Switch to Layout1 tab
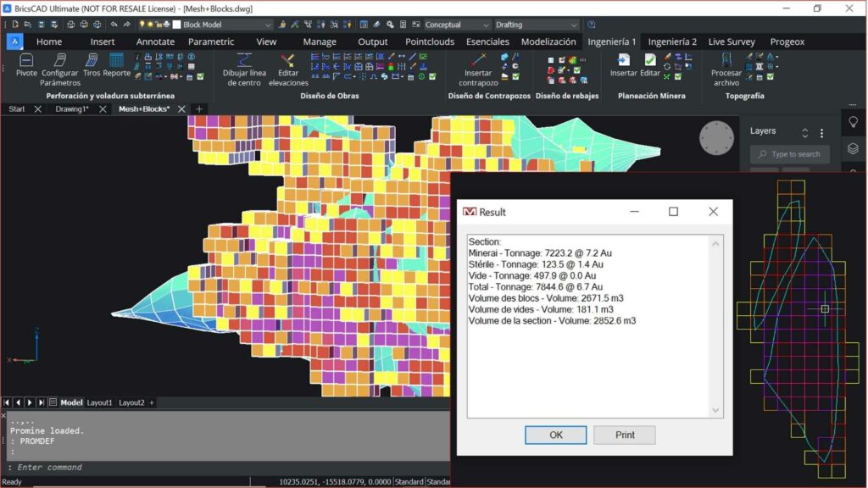Viewport: 868px width, 488px height. (x=100, y=402)
